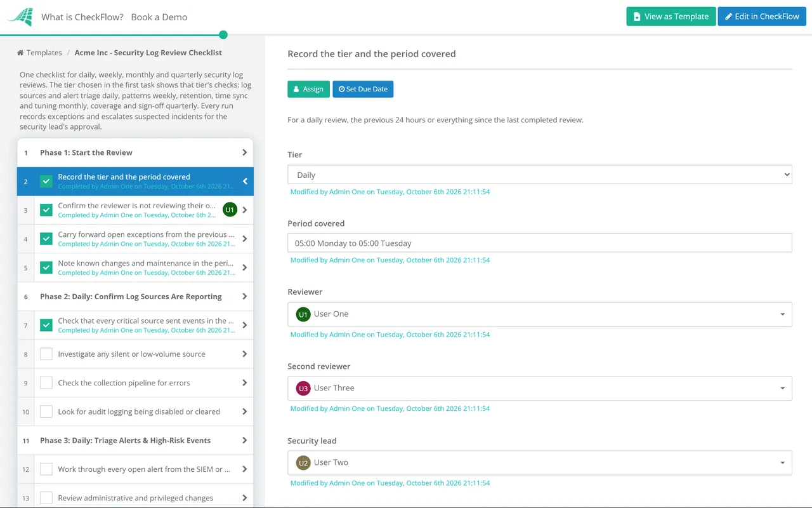Click 'Record the tier and the period covered' heading
The image size is (812, 508).
[372, 54]
